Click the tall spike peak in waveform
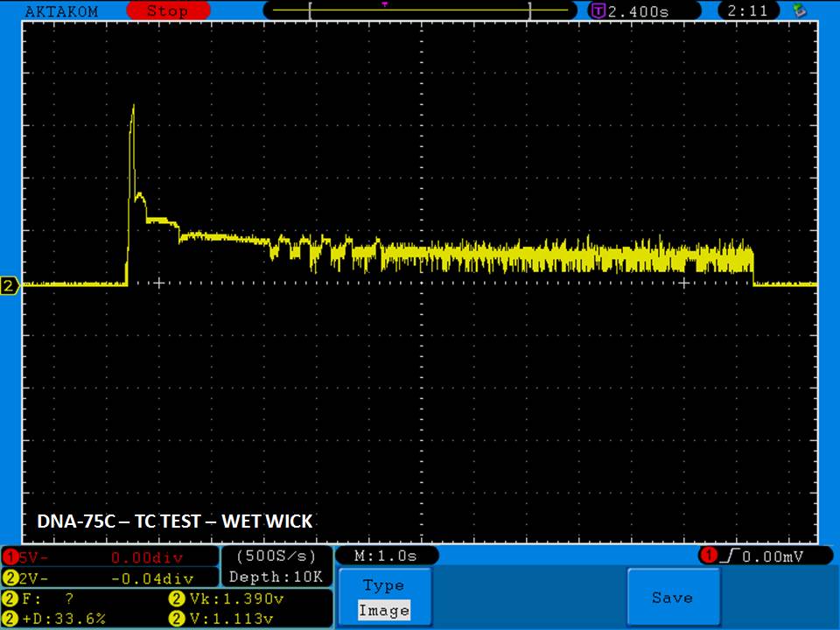 click(133, 108)
